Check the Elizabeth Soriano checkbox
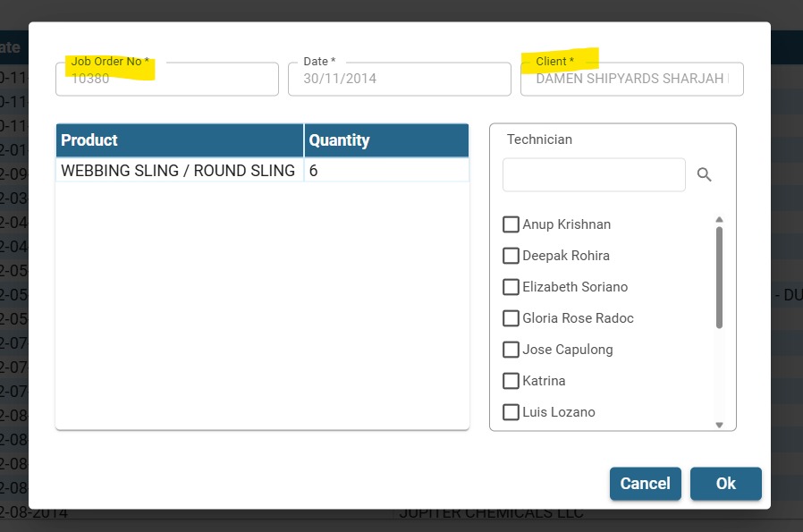 [x=511, y=287]
